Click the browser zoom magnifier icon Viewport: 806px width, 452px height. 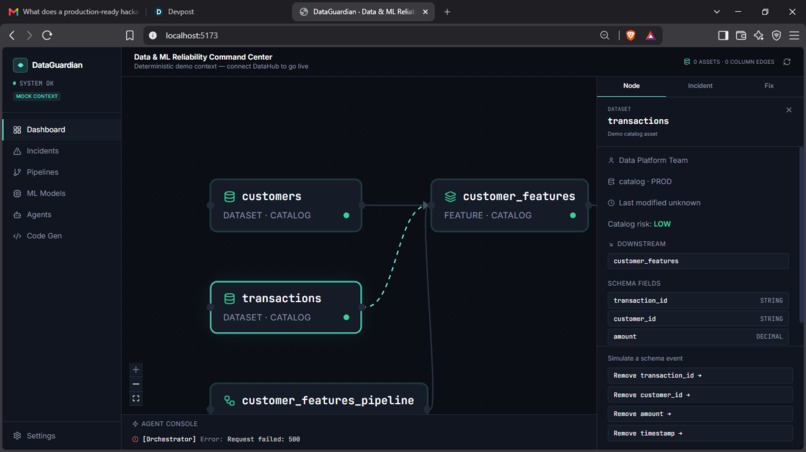(604, 35)
